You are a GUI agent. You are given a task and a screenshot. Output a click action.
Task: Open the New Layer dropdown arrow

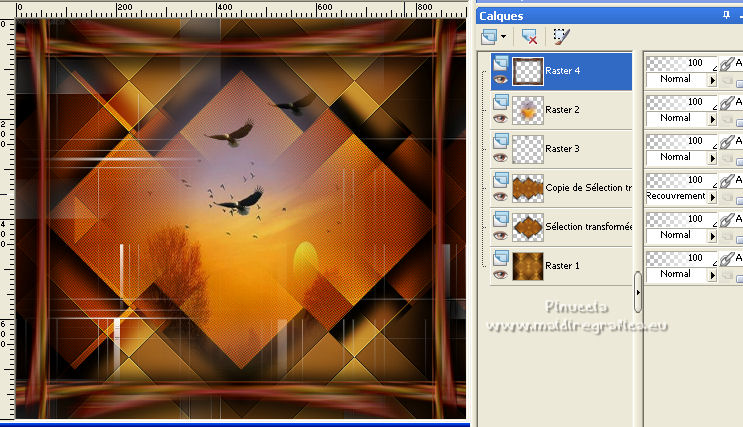click(x=503, y=36)
